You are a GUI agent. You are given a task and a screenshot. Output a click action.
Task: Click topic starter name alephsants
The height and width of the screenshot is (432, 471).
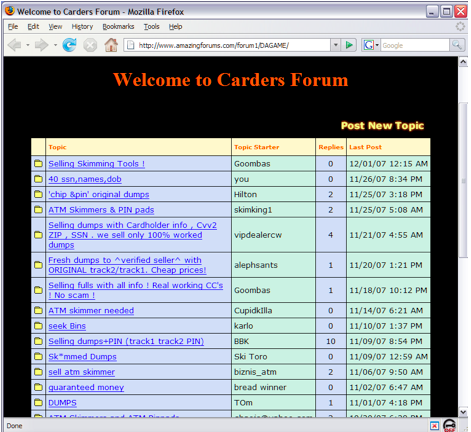256,265
